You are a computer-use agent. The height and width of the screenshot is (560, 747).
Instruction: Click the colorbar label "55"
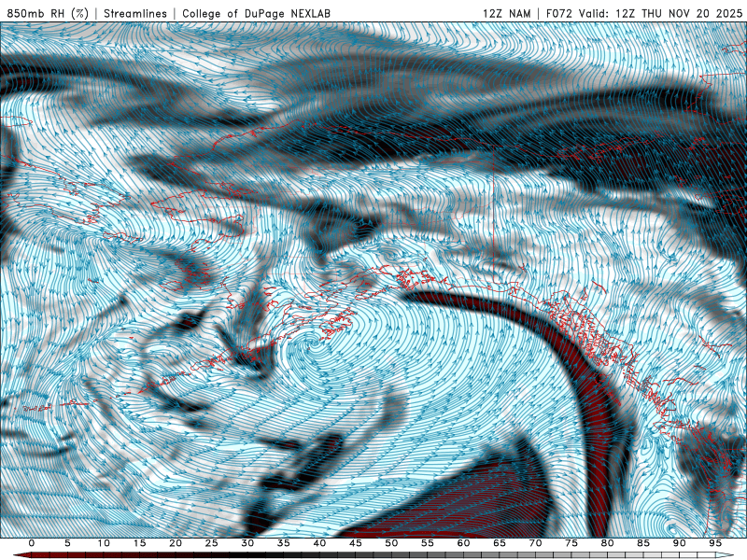(428, 543)
